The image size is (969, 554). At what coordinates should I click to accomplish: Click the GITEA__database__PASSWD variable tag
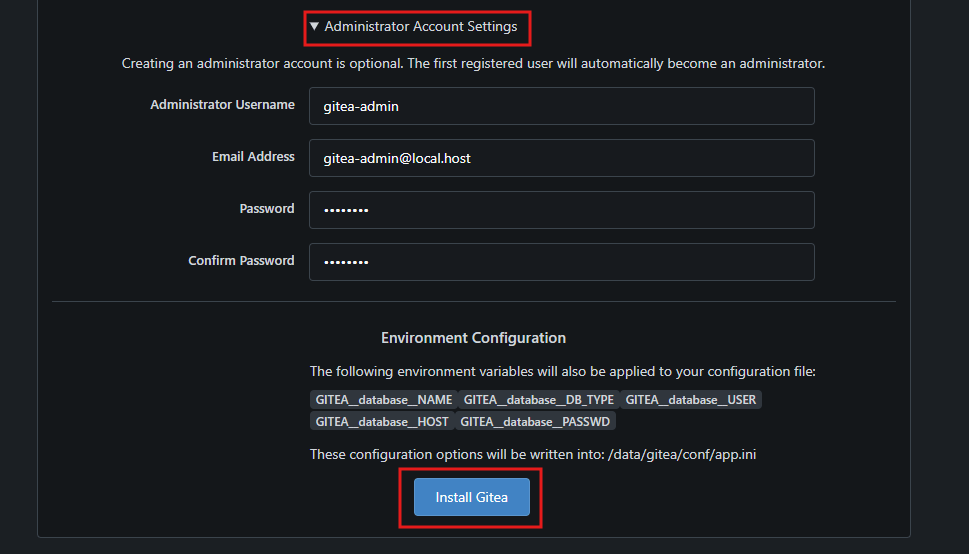pyautogui.click(x=535, y=422)
